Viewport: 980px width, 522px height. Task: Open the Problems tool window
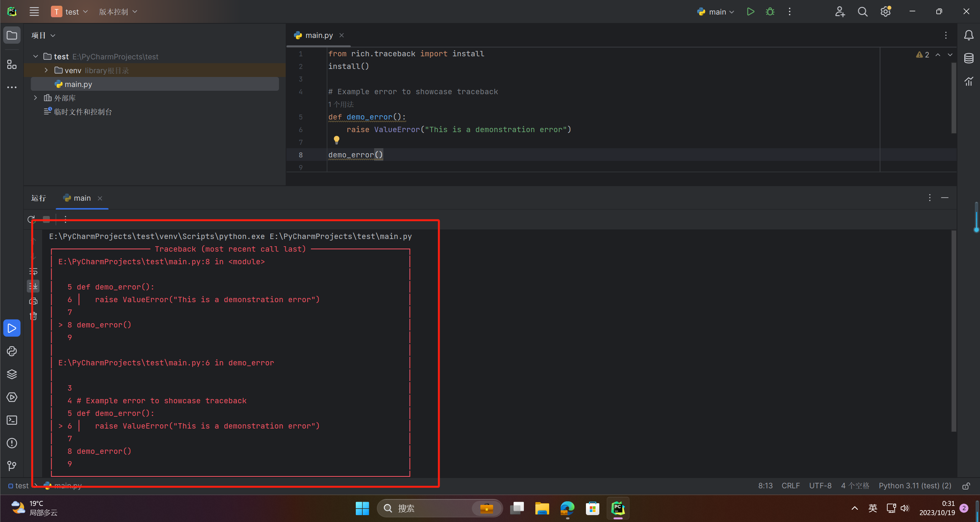tap(12, 443)
